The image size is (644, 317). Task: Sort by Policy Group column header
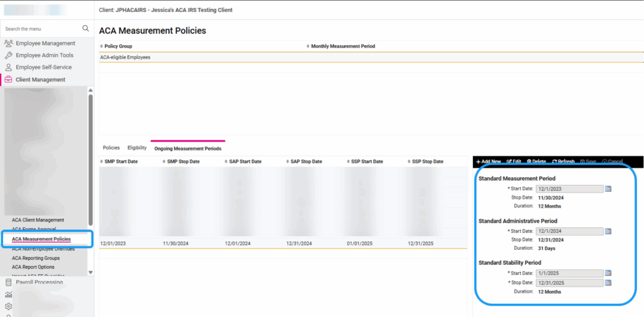(x=118, y=46)
